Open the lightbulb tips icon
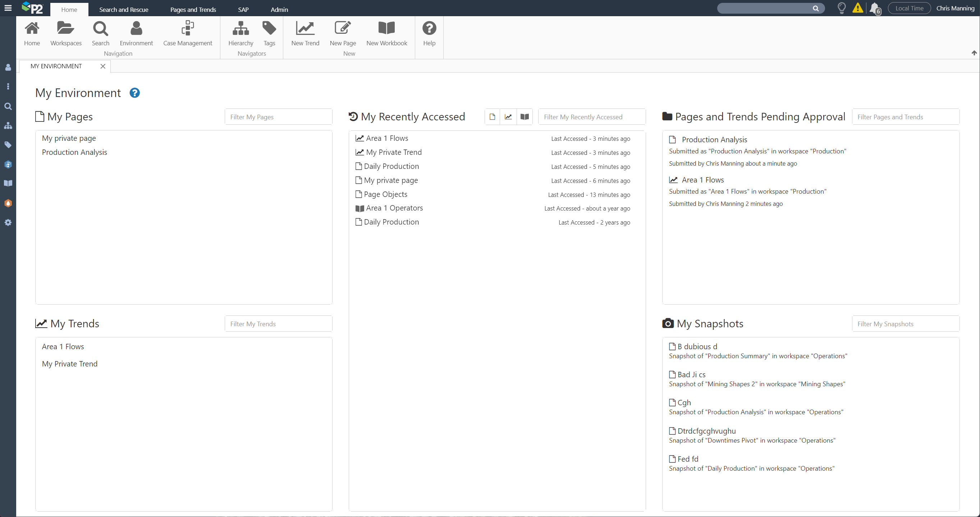Viewport: 980px width, 517px height. (841, 8)
